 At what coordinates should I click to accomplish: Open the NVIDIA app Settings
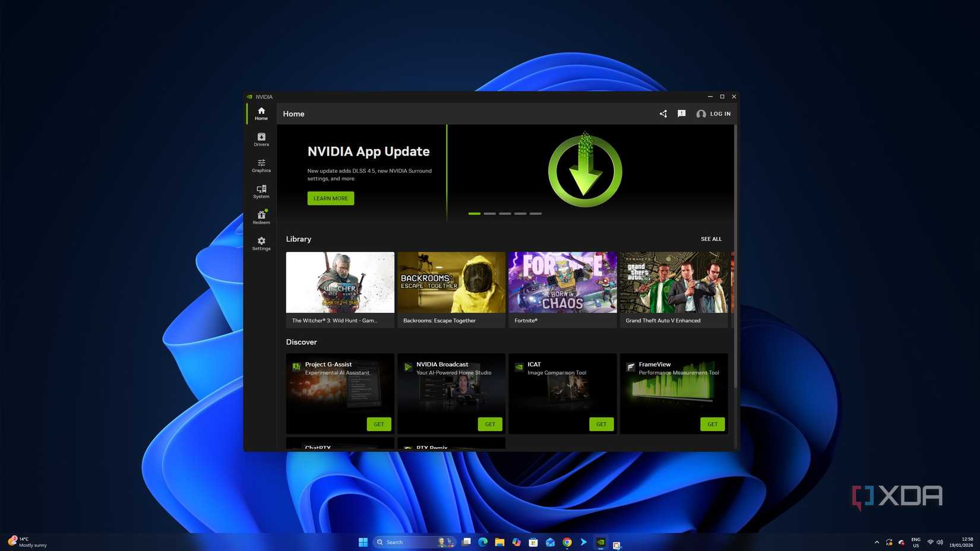(x=261, y=243)
